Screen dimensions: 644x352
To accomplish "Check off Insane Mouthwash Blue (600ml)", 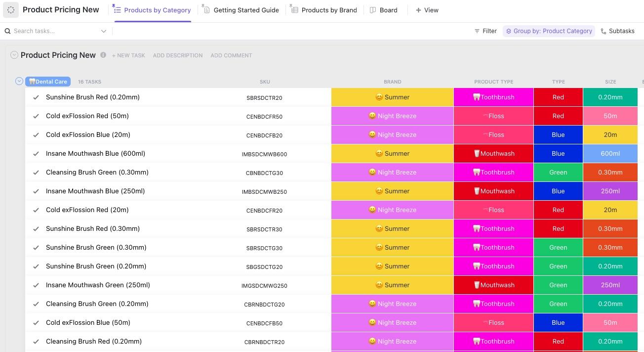I will pyautogui.click(x=36, y=154).
